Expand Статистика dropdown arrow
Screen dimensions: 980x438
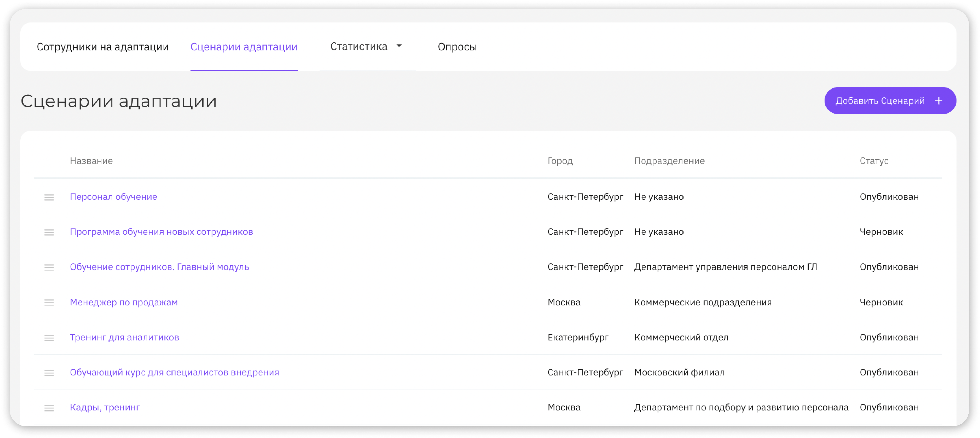pyautogui.click(x=399, y=46)
